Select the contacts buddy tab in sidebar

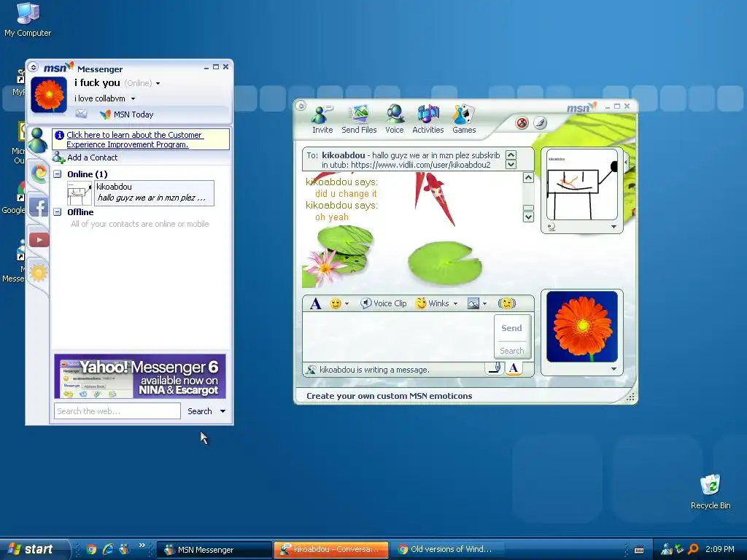click(x=38, y=141)
